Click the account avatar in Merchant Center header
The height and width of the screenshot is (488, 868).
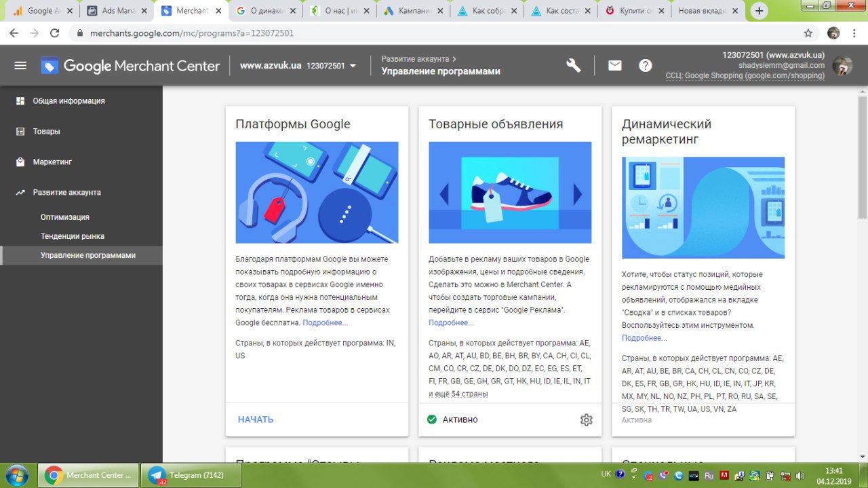[842, 65]
